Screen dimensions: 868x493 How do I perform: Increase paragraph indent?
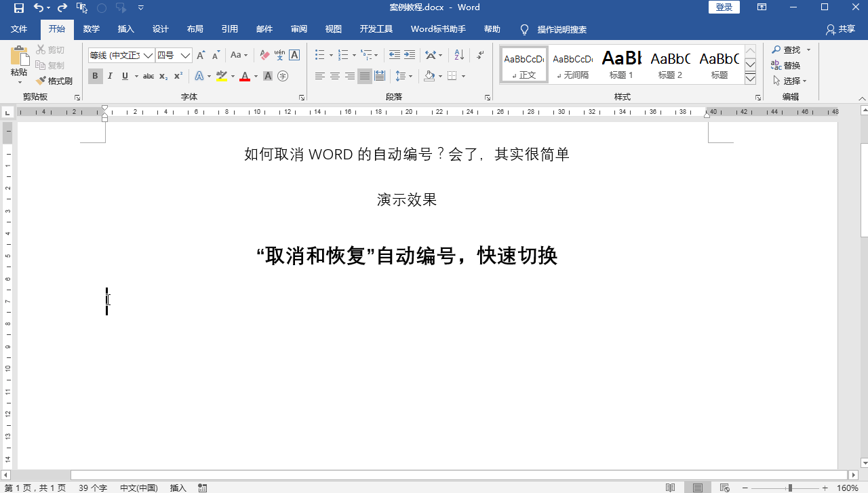[x=409, y=56]
